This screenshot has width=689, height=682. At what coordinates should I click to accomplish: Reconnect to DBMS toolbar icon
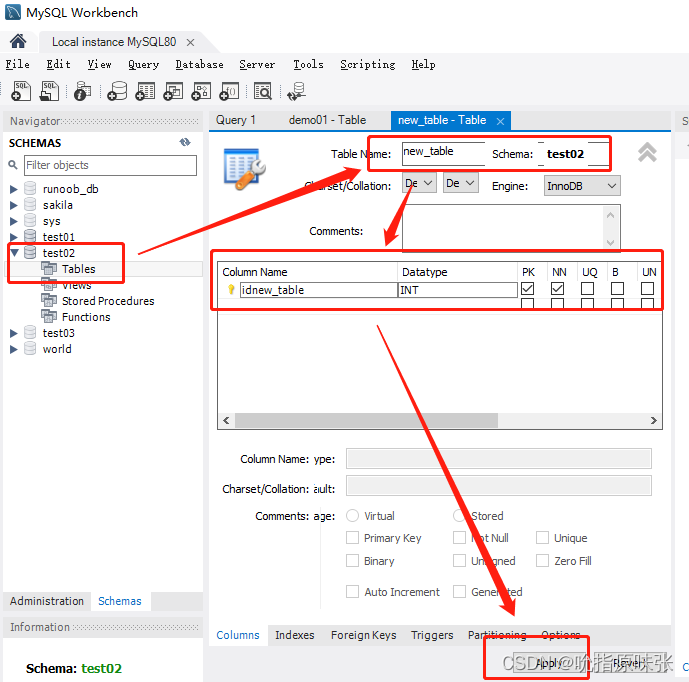point(297,91)
